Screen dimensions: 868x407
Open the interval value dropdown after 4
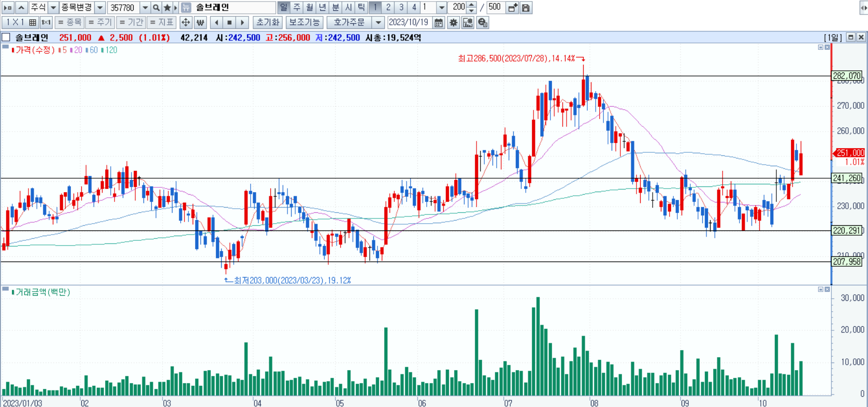tap(441, 8)
